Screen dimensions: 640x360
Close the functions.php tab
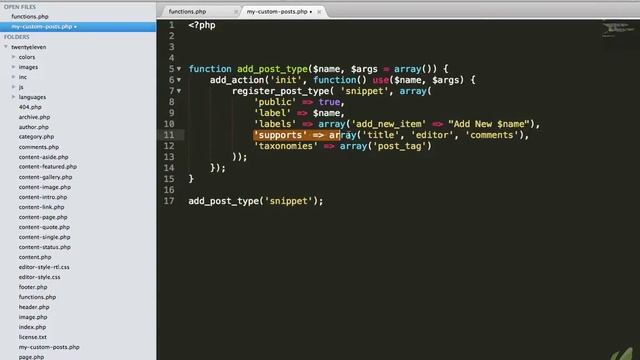click(x=236, y=12)
